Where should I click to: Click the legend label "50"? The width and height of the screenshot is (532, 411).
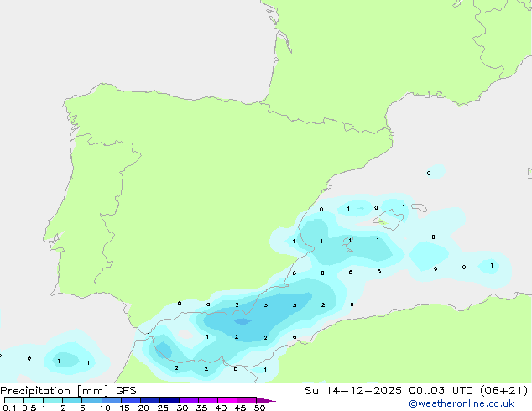pyautogui.click(x=259, y=408)
